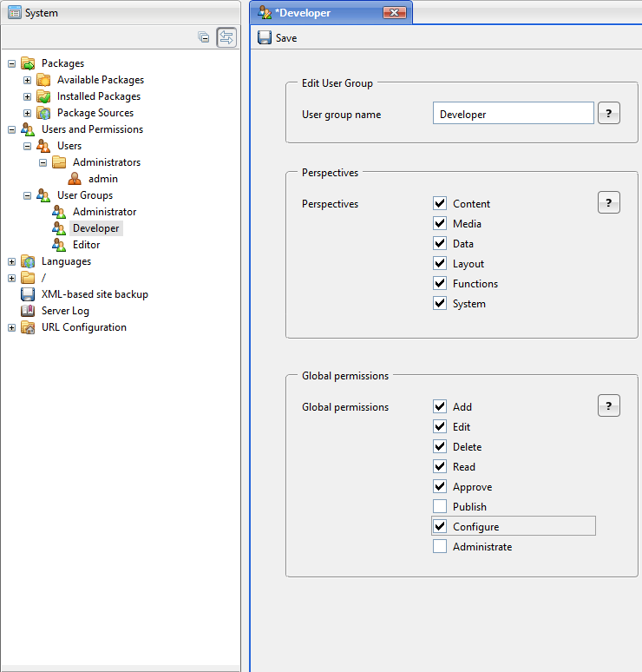The width and height of the screenshot is (642, 672).
Task: Expand the URL Configuration node
Action: [x=11, y=328]
